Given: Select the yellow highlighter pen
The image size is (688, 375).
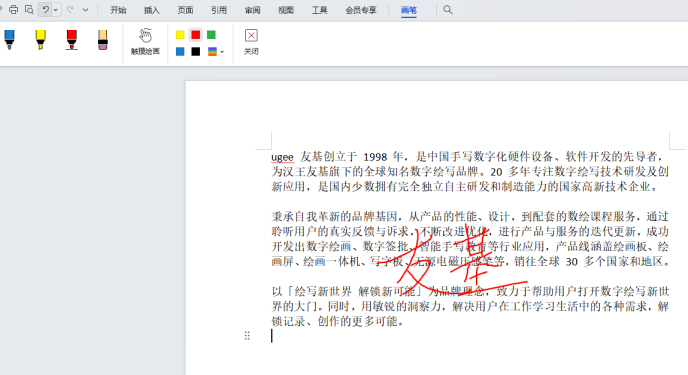Looking at the screenshot, I should 40,40.
